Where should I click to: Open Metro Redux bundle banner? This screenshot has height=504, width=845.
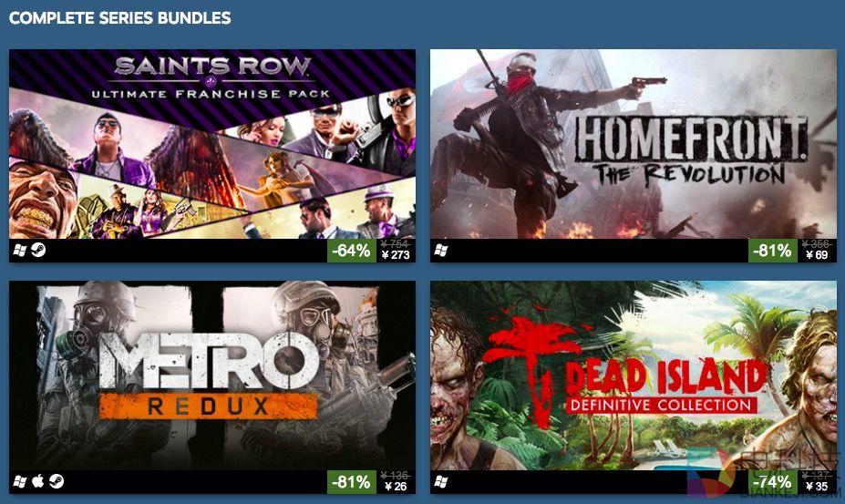(212, 375)
